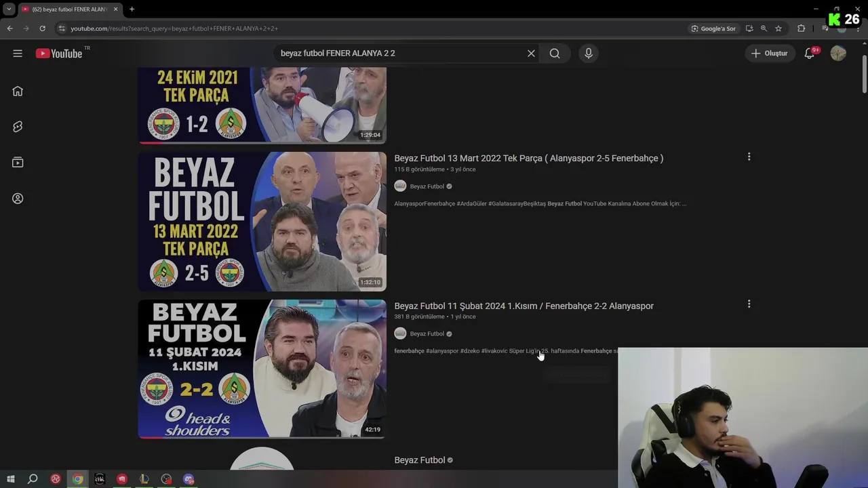
Task: Open the Beyaz Futbol channel result at bottom
Action: coord(420,460)
